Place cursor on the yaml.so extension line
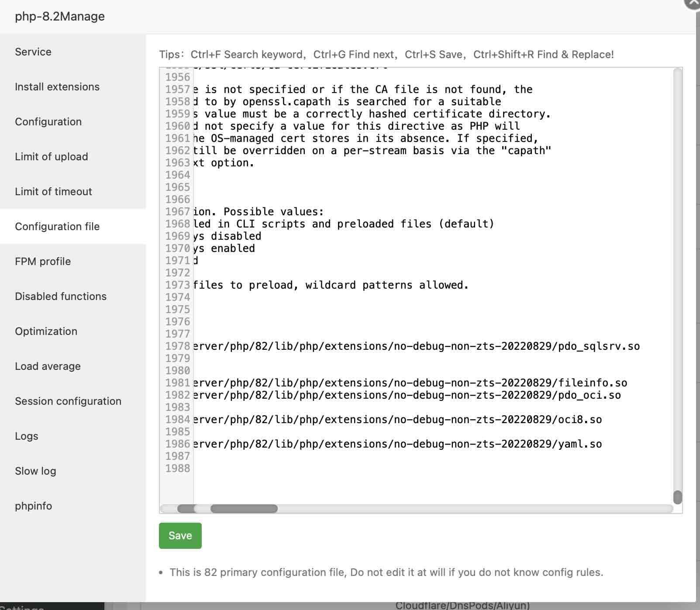 pos(397,444)
